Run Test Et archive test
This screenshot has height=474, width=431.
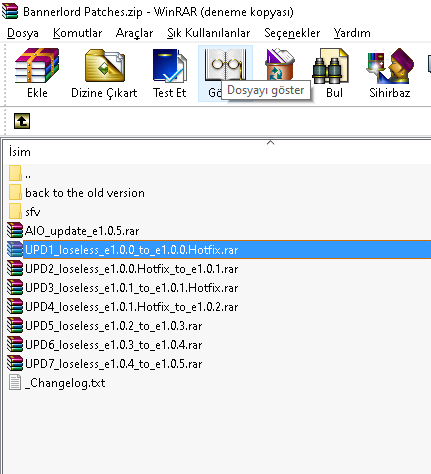pos(169,66)
